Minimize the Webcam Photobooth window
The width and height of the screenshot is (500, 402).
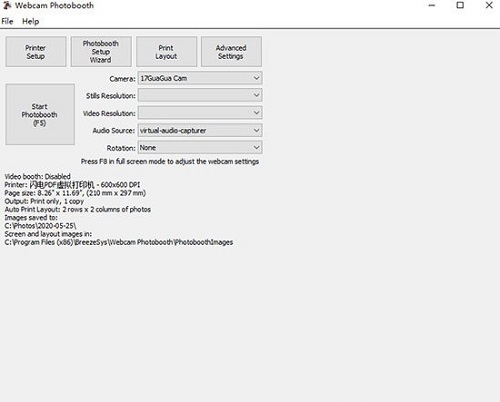(432, 5)
